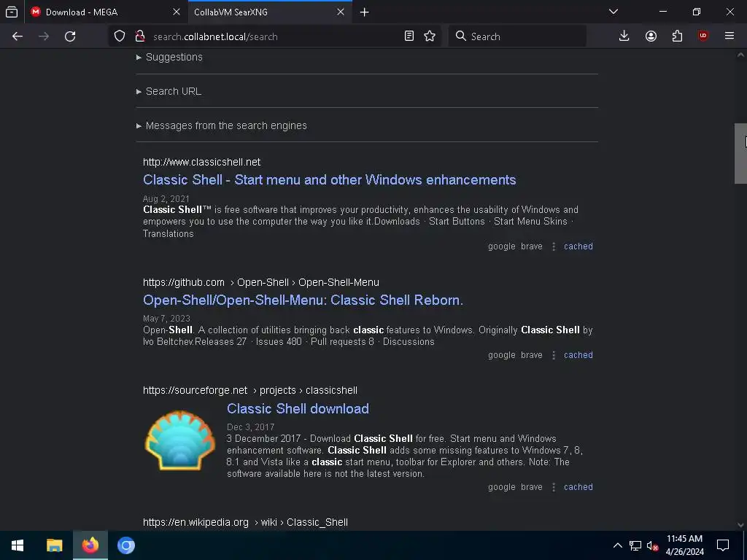This screenshot has width=747, height=560.
Task: Open the taskbar clock and date
Action: point(684,545)
